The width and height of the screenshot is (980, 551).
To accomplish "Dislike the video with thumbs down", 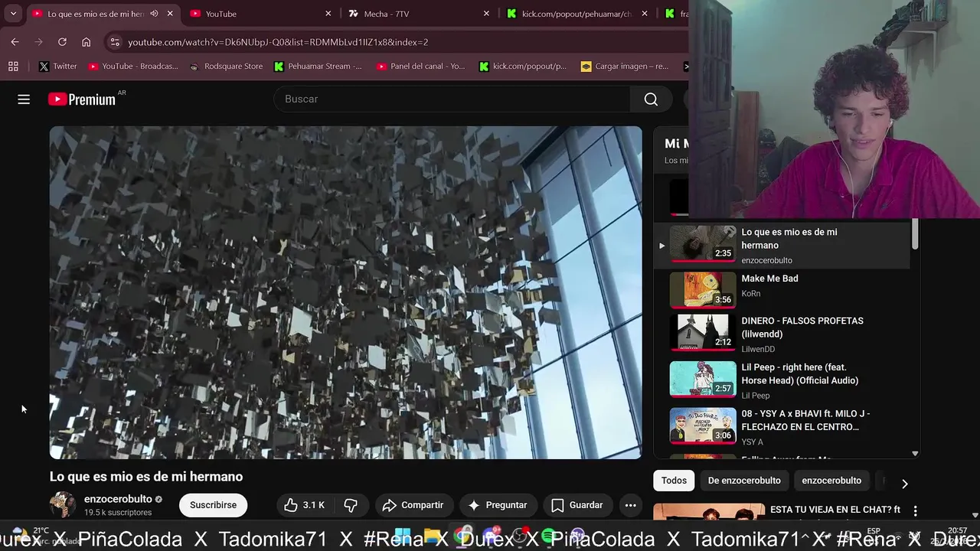I will point(351,505).
